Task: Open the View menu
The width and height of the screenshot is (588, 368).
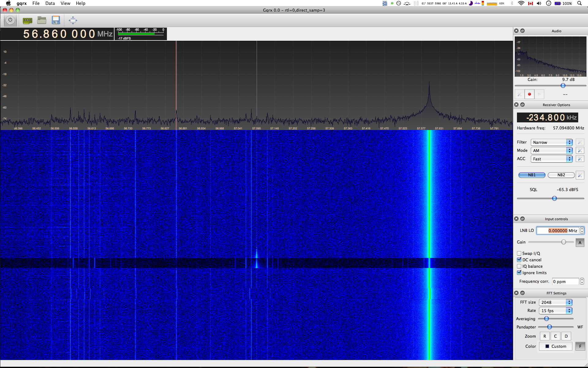Action: 65,3
